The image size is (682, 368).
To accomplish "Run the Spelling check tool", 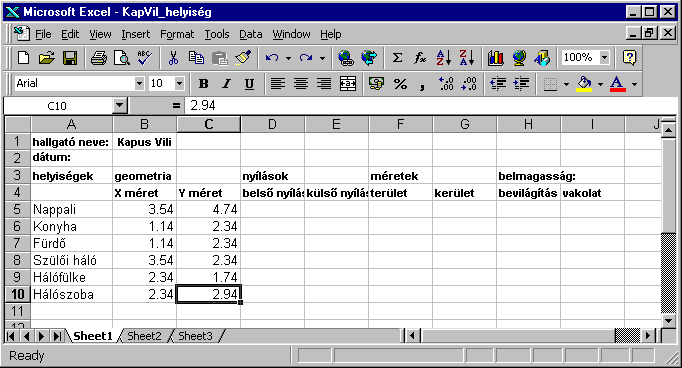I will (x=144, y=58).
